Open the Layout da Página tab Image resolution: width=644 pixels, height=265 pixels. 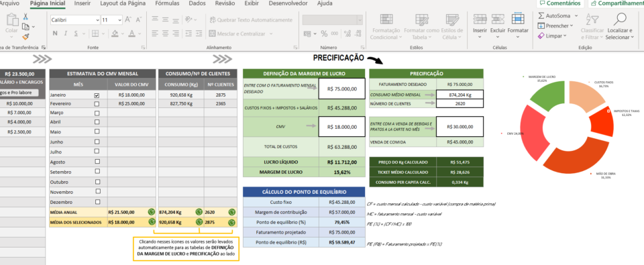click(x=123, y=3)
